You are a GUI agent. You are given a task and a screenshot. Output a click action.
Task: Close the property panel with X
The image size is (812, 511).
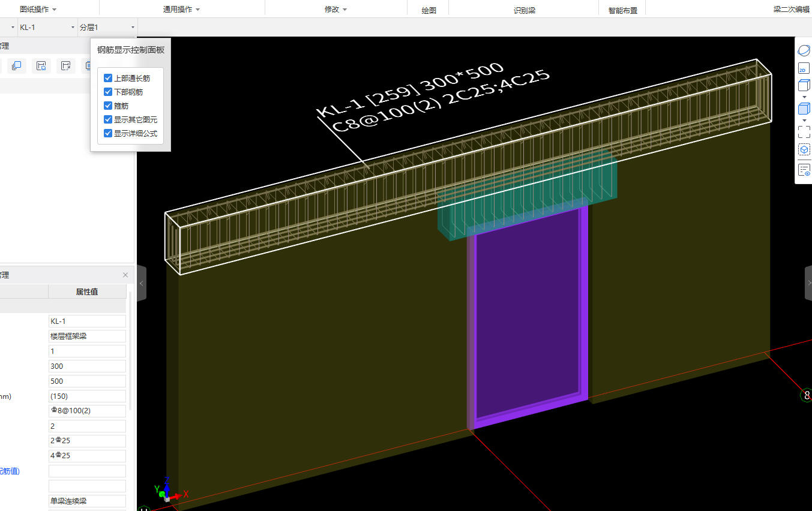click(x=125, y=275)
